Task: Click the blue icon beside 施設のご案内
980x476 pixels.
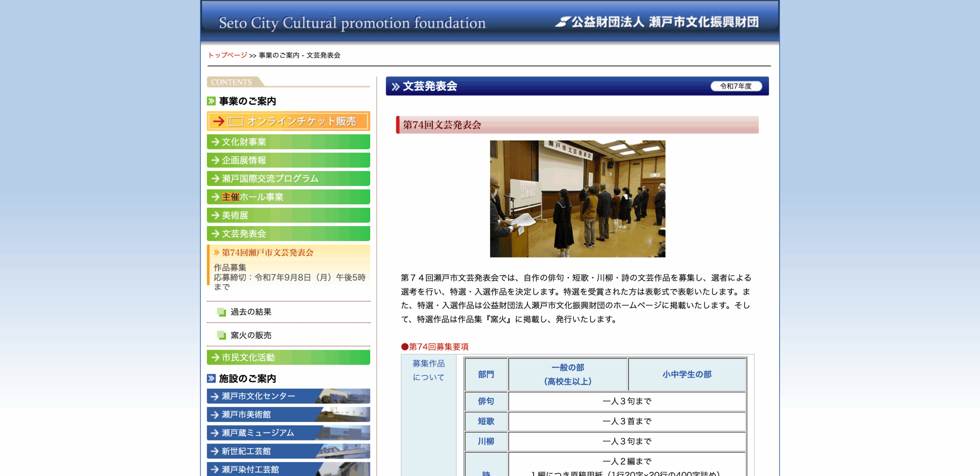Action: [211, 378]
